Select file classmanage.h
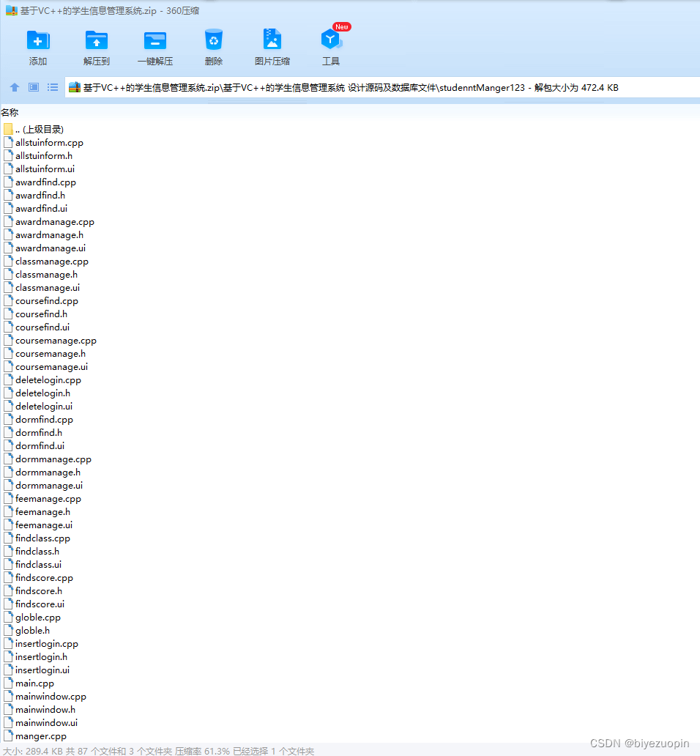 pos(40,274)
